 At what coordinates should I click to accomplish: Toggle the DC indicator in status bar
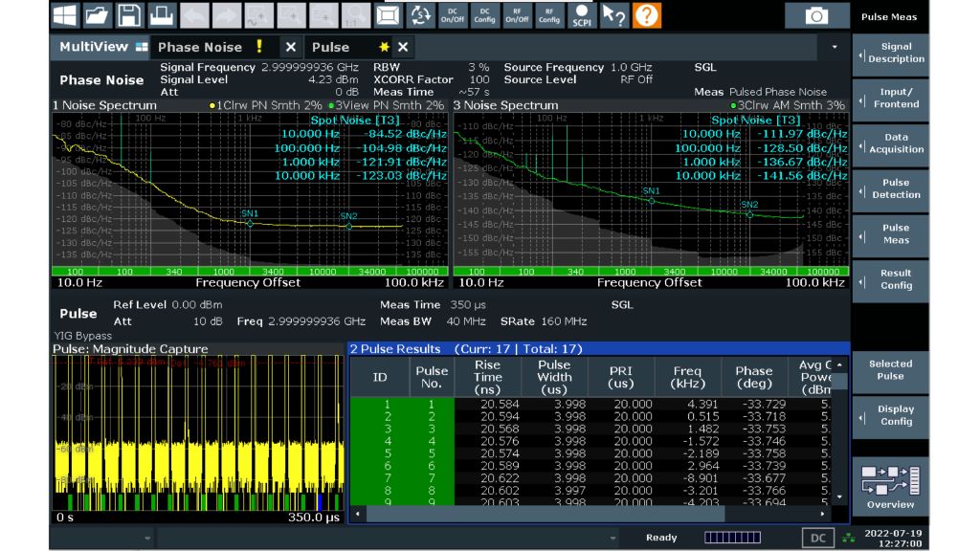tap(817, 538)
